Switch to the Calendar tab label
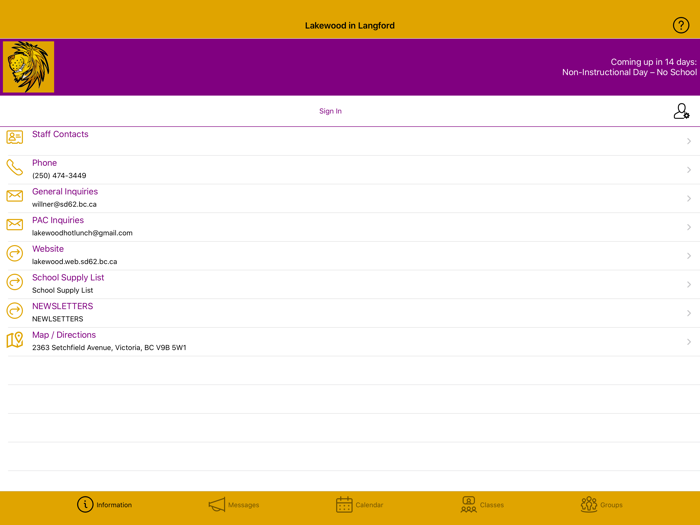 [369, 505]
